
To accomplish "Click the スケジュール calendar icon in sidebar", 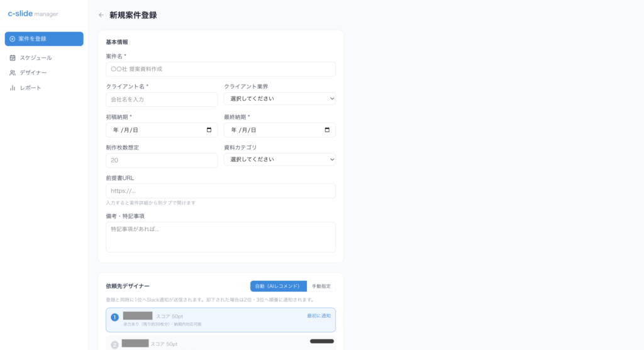I will click(13, 58).
